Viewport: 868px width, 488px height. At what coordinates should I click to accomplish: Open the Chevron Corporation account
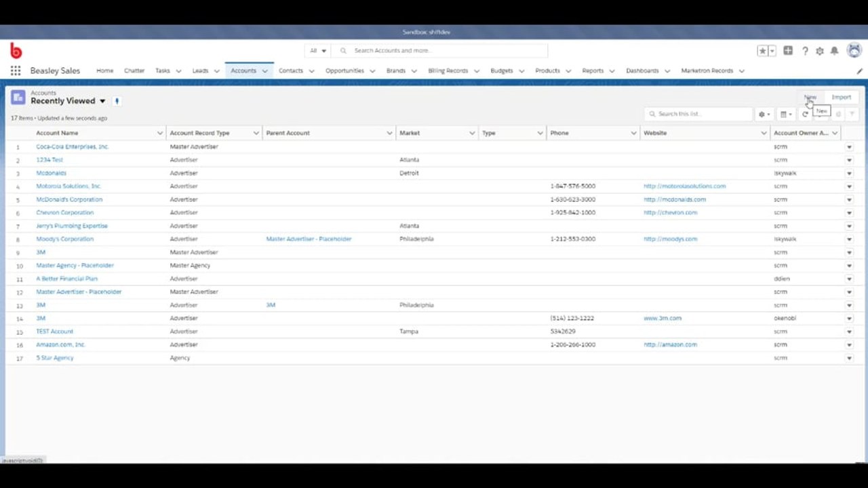[x=65, y=213]
